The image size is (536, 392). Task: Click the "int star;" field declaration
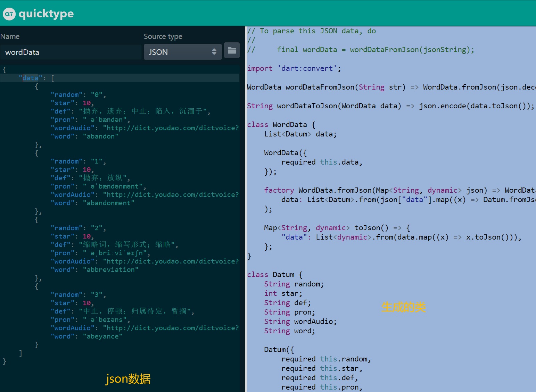pyautogui.click(x=283, y=293)
